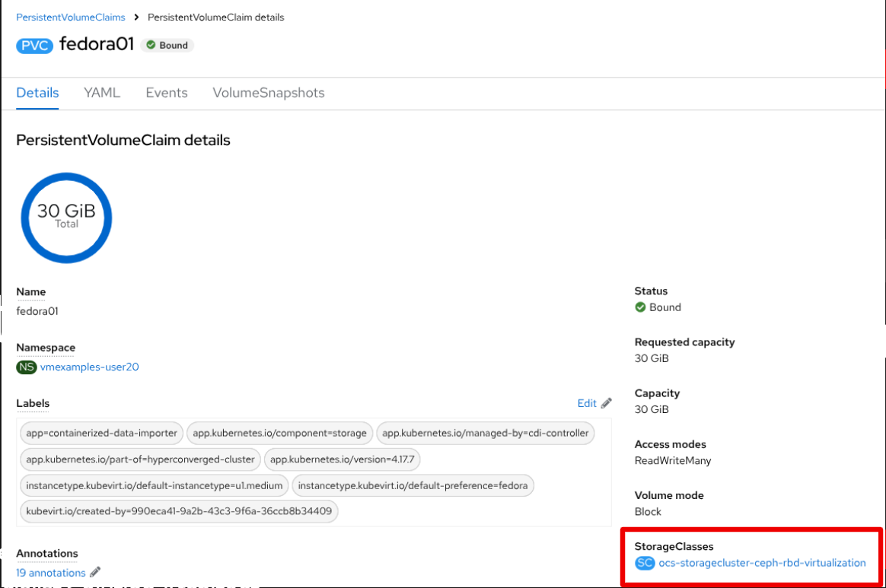Open ocs-storagecluster-ceph-rbd-virtualization storage class
The image size is (886, 588).
pos(762,563)
